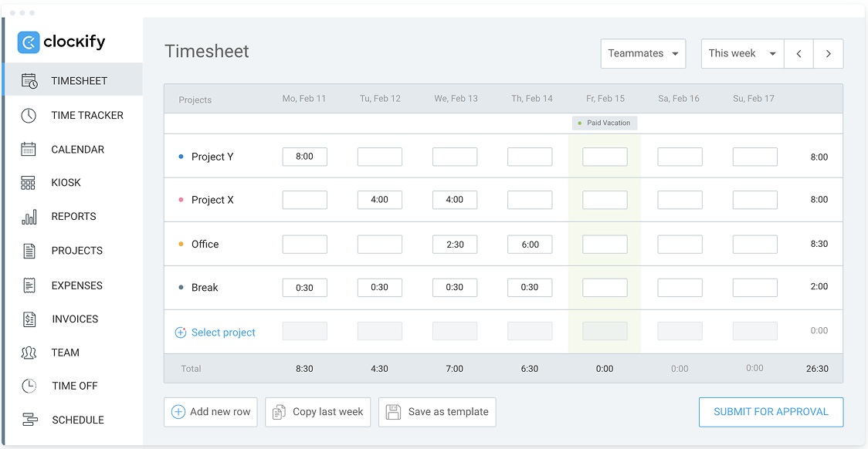
Task: Open the Expenses icon in sidebar
Action: 28,285
